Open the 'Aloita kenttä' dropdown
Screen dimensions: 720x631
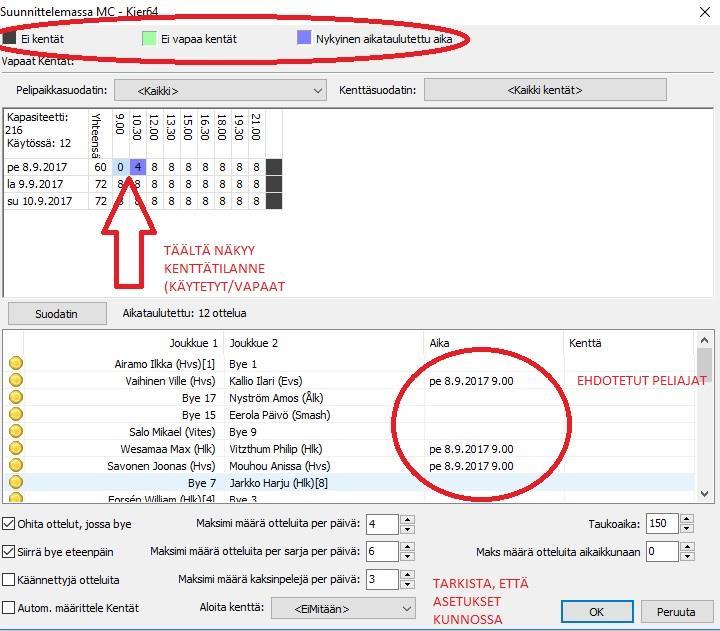pos(343,608)
